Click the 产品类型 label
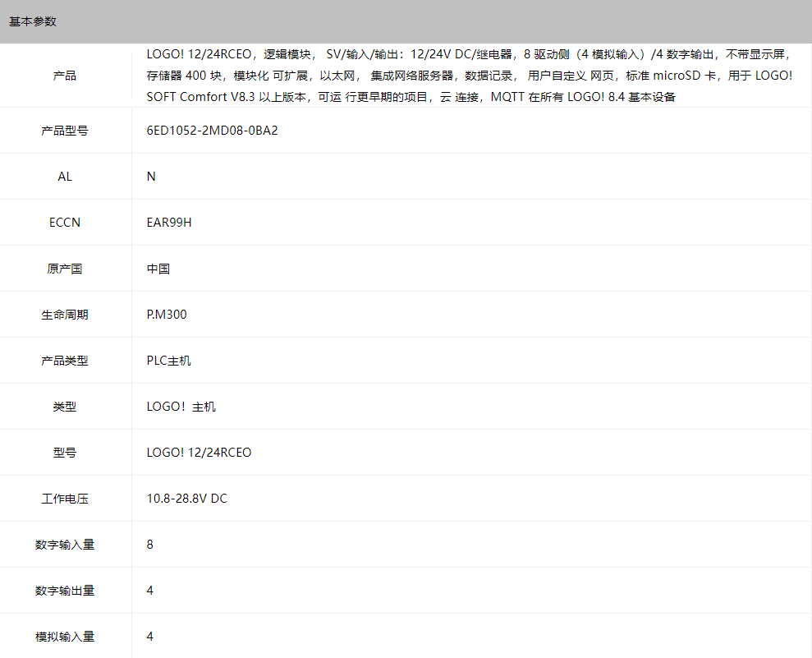812x658 pixels. pos(65,361)
